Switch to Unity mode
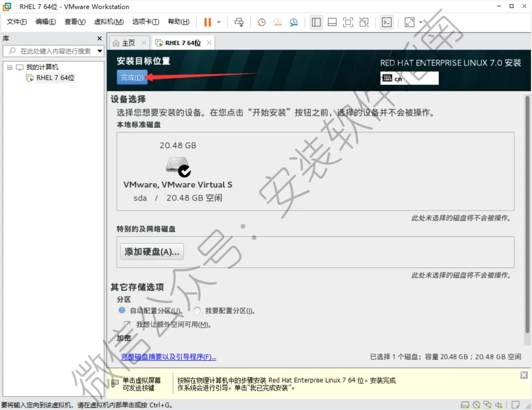Screen dimensions: 532x410 pyautogui.click(x=364, y=22)
